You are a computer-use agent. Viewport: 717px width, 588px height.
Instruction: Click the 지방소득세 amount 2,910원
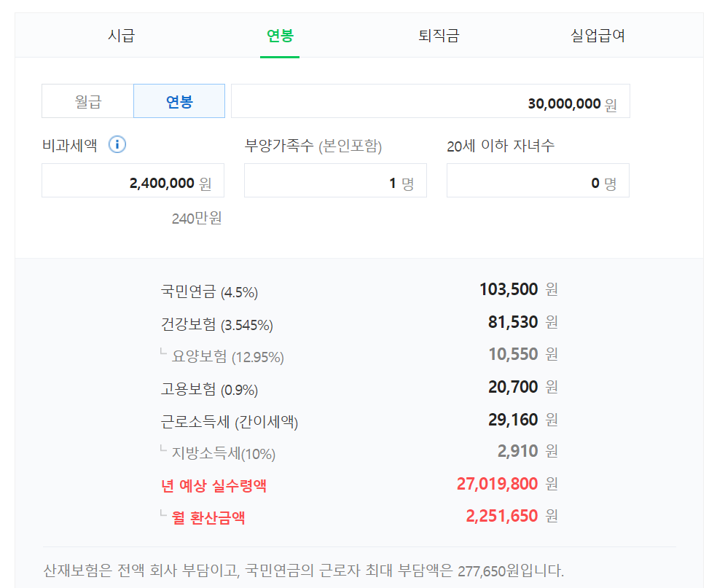tap(517, 451)
